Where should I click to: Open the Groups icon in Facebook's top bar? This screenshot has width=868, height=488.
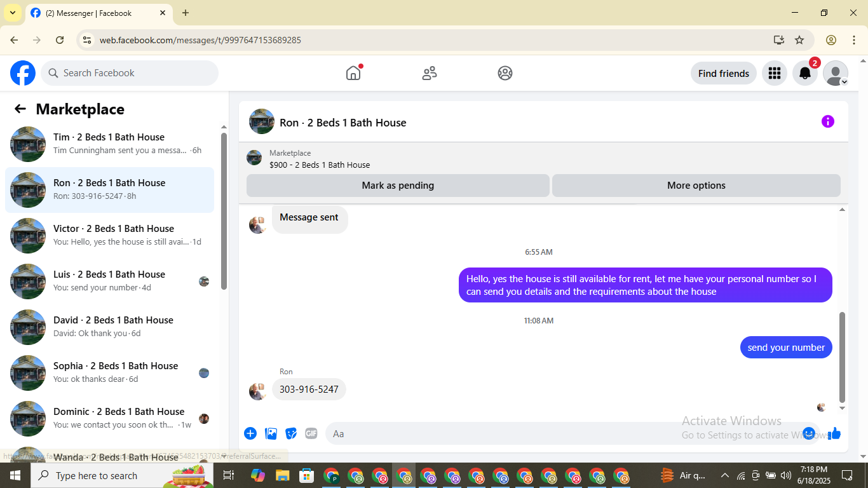pyautogui.click(x=505, y=73)
